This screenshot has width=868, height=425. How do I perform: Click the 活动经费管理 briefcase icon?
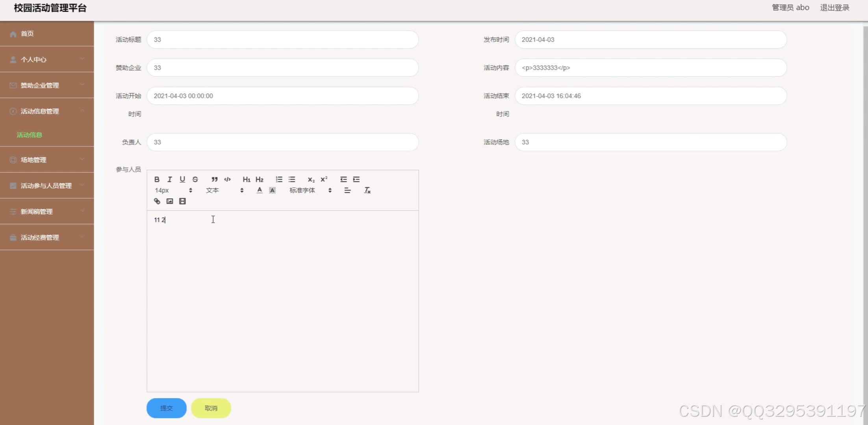click(13, 238)
